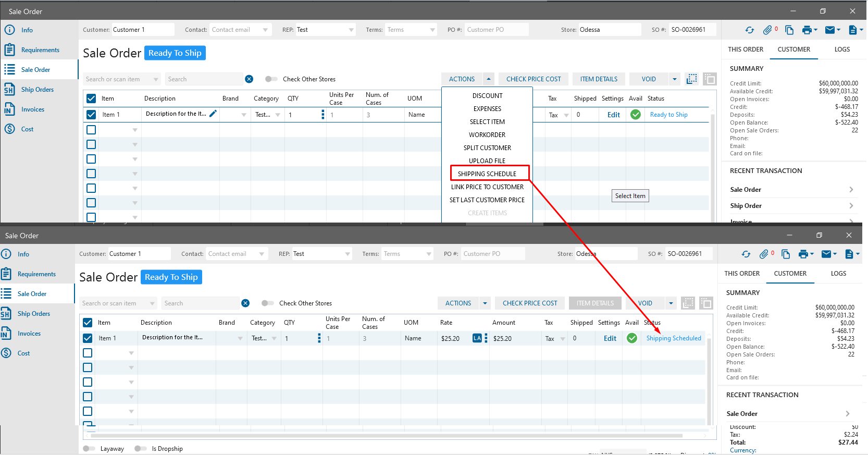This screenshot has width=868, height=455.
Task: Expand VOID dropdown arrow in lower window
Action: pyautogui.click(x=671, y=303)
